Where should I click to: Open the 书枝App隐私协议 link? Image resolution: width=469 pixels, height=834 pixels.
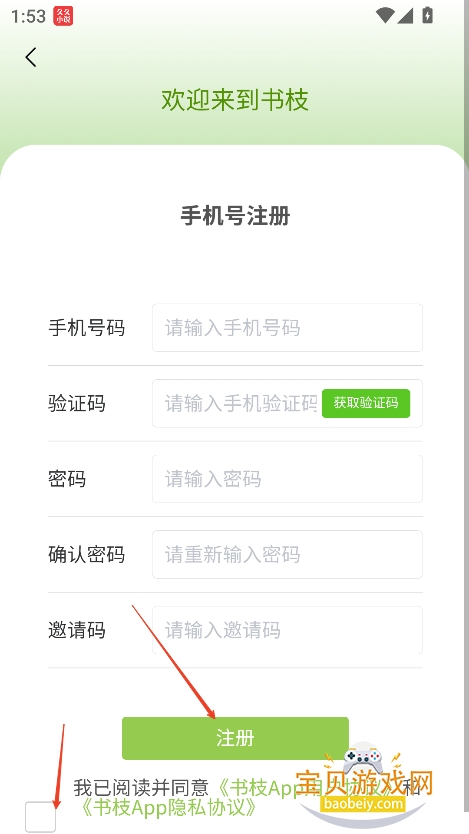pos(169,808)
